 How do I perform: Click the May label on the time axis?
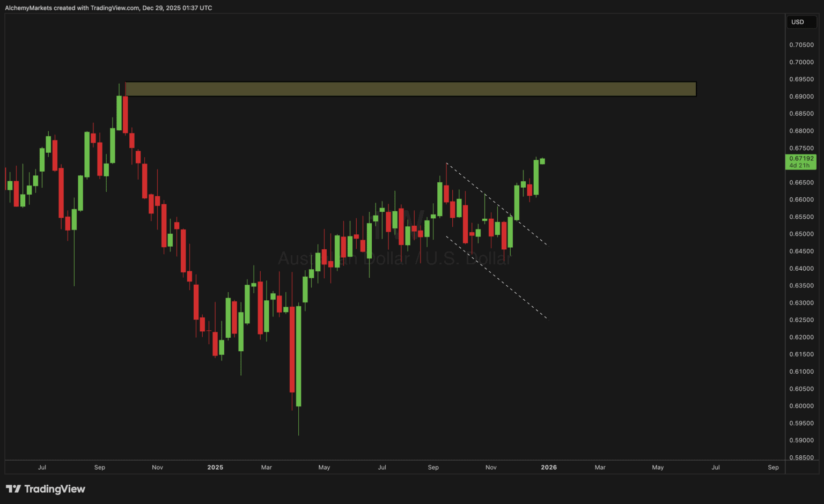(x=324, y=467)
